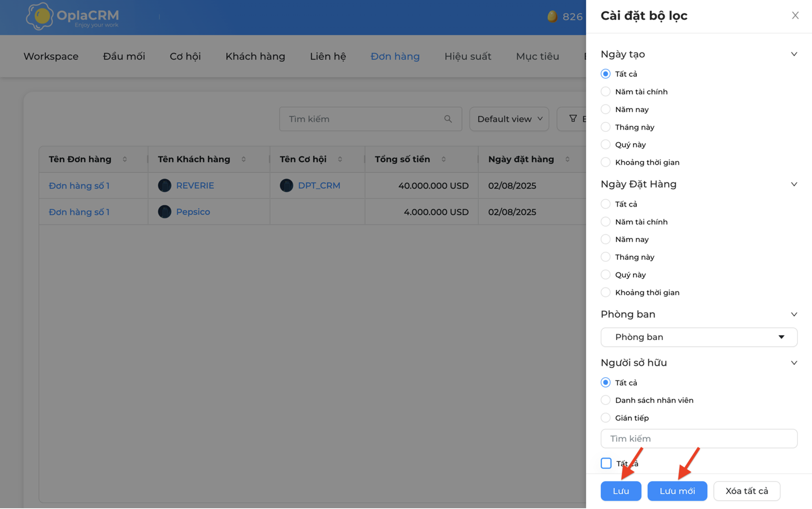Select Khoảng thời gian under Ngày Đặt Hàng

(x=605, y=292)
